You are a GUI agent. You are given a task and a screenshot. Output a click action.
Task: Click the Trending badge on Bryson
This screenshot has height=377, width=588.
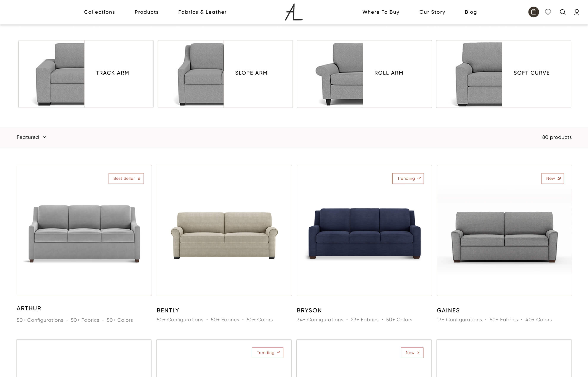click(x=408, y=179)
